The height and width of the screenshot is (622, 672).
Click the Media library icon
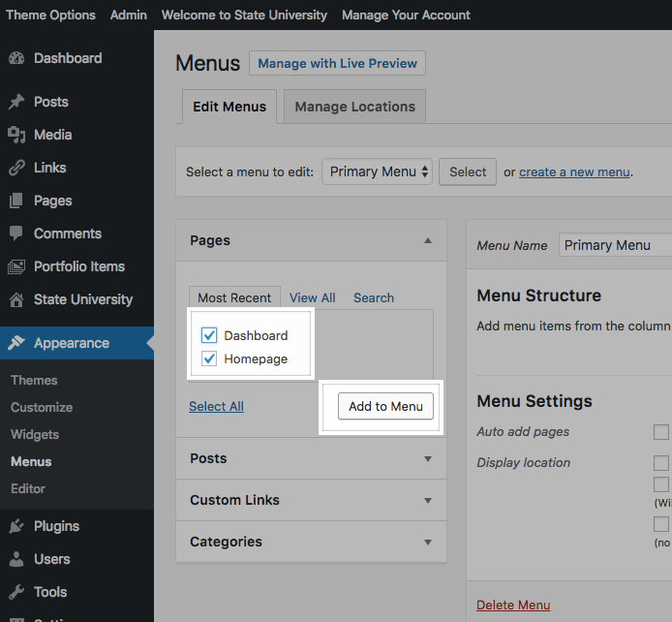tap(16, 135)
